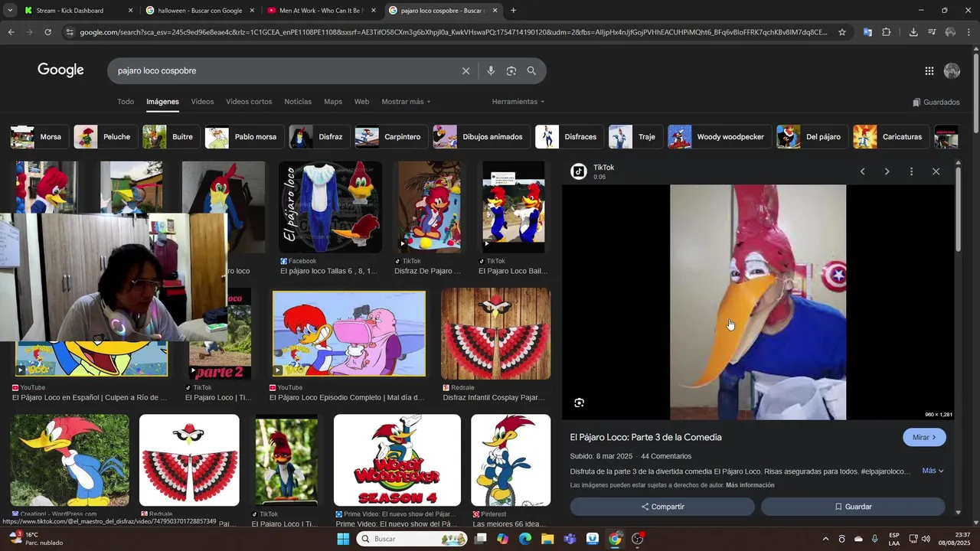Open File Explorer from the taskbar
Image resolution: width=980 pixels, height=551 pixels.
point(547,539)
